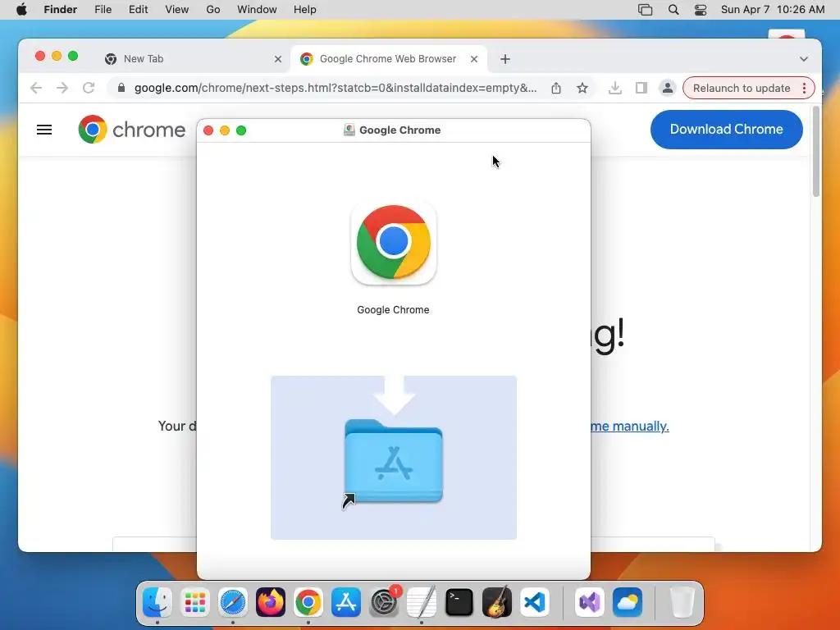Launch Firefox from the Dock
The height and width of the screenshot is (630, 840).
point(271,602)
